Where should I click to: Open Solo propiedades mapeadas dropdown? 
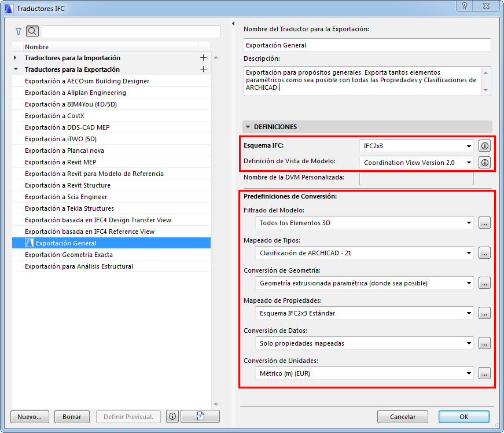click(365, 343)
